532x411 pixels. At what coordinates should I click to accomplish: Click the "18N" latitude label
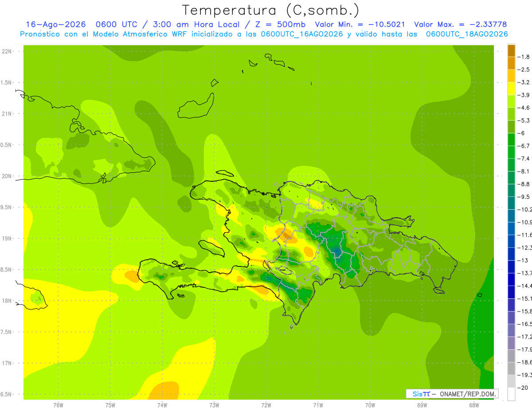7,301
